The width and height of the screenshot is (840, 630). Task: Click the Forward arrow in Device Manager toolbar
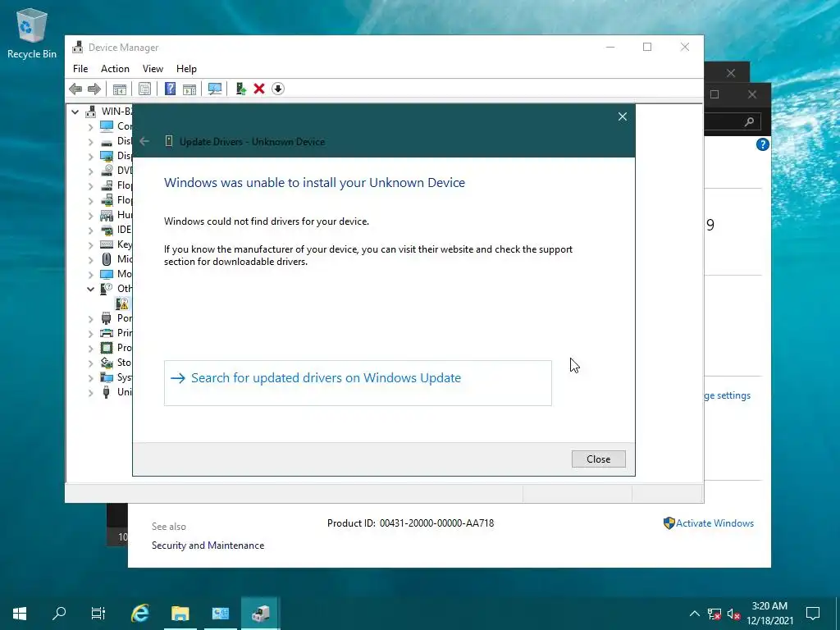[x=94, y=89]
